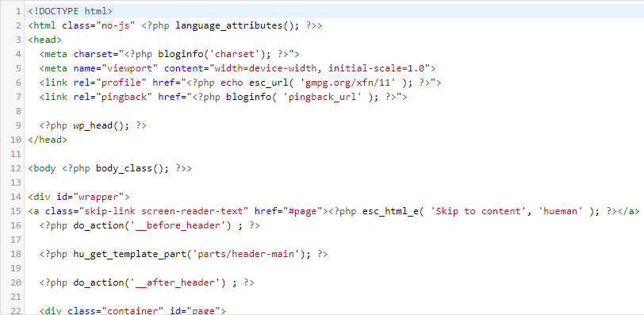Click the esc_url function on line 6

269,83
